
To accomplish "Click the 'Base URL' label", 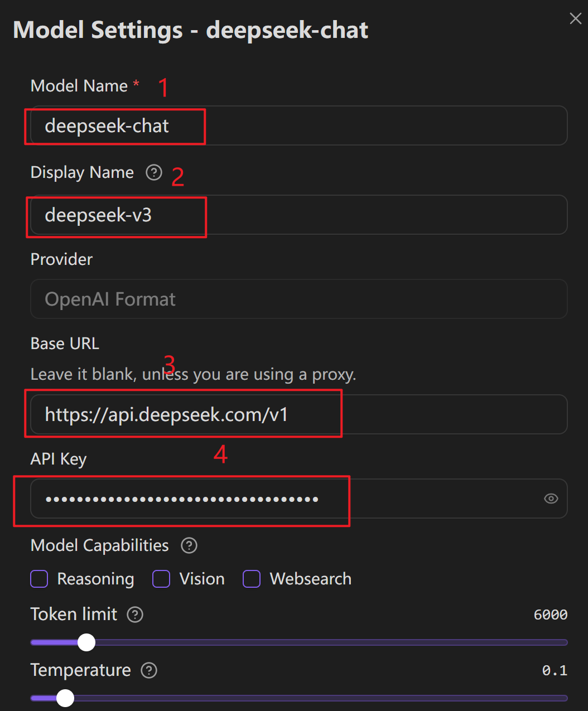I will (65, 344).
